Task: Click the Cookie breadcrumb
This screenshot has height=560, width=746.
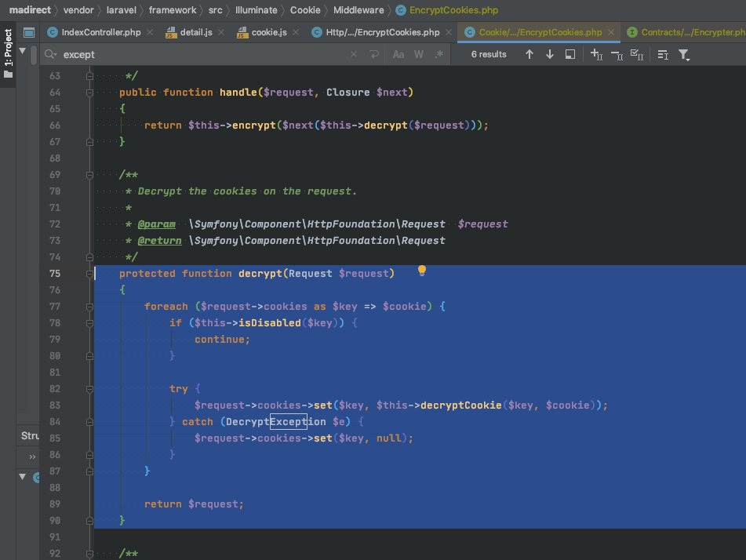Action: 305,10
